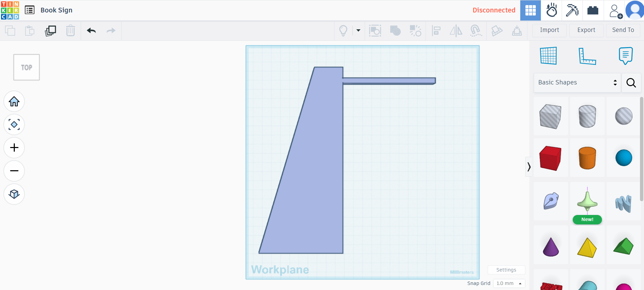Zoom out with the minus button
This screenshot has width=644, height=290.
[14, 171]
